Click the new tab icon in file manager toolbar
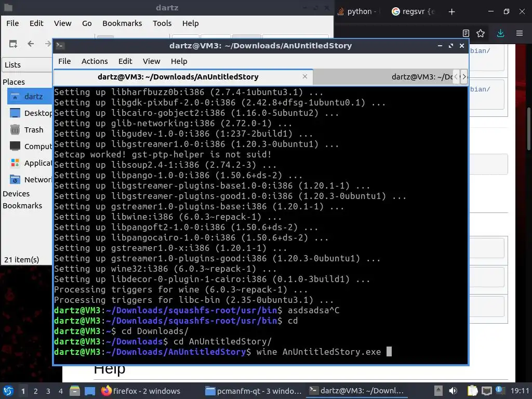 coord(13,44)
